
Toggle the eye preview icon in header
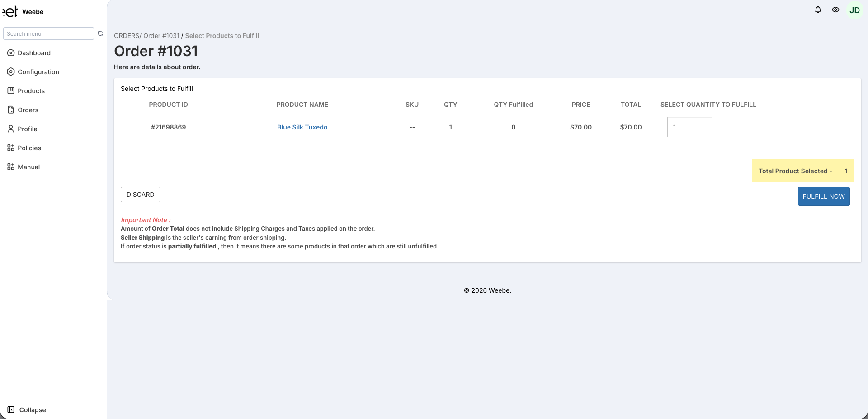[835, 10]
